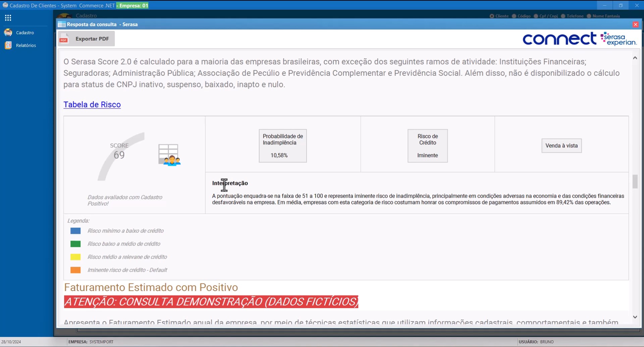
Task: Click the Venda à vista box
Action: [x=561, y=146]
